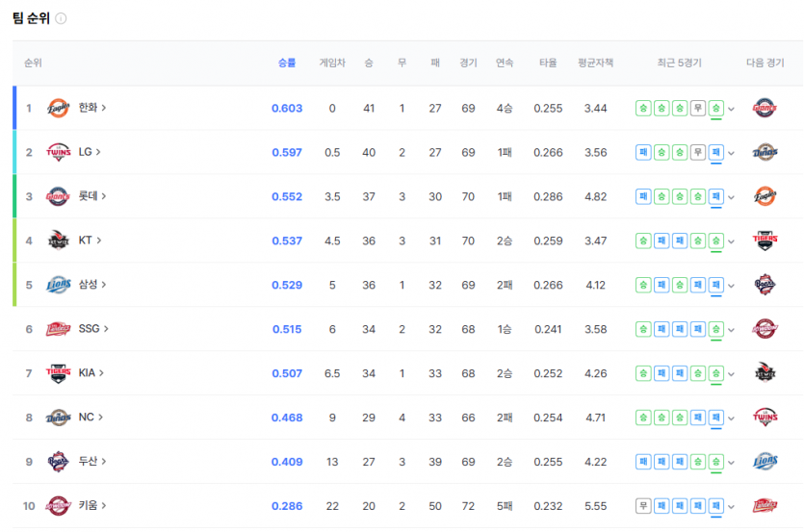Open 키움 Heroes team logo
804x532 pixels.
pyautogui.click(x=58, y=506)
